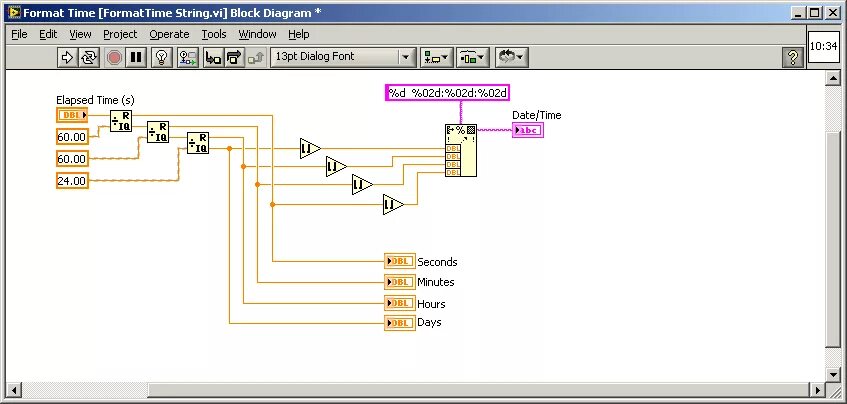Select the first 60.00 numeric constant

pyautogui.click(x=72, y=137)
